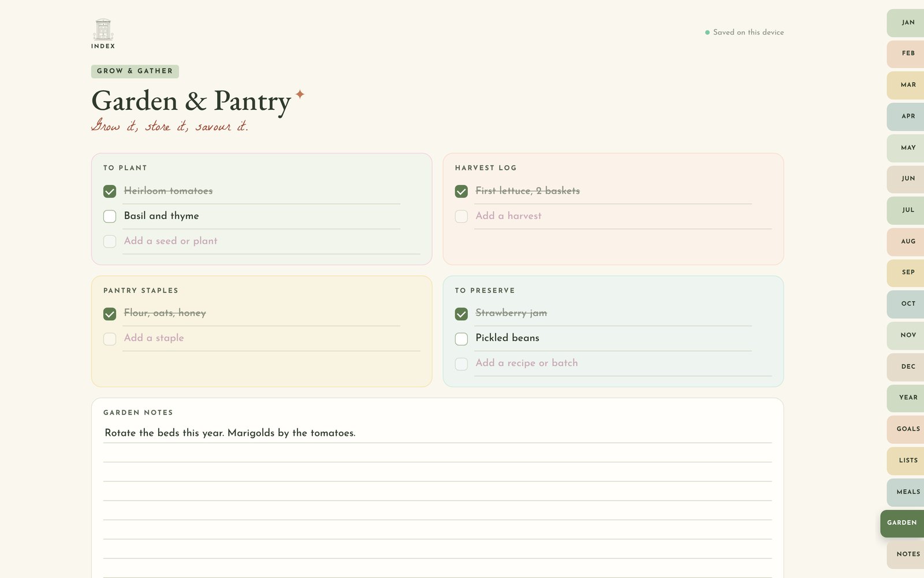Click the Add a seed or plant field
Image resolution: width=924 pixels, height=578 pixels.
coord(271,241)
